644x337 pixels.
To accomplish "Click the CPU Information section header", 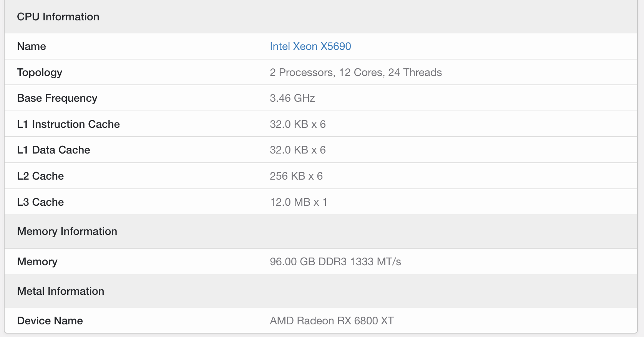I will tap(58, 17).
